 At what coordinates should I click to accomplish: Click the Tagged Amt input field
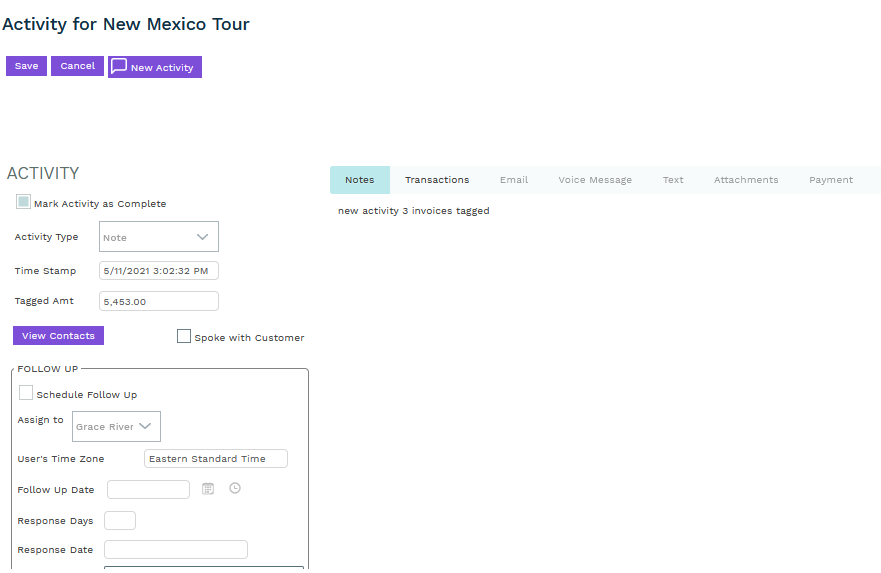click(x=159, y=301)
